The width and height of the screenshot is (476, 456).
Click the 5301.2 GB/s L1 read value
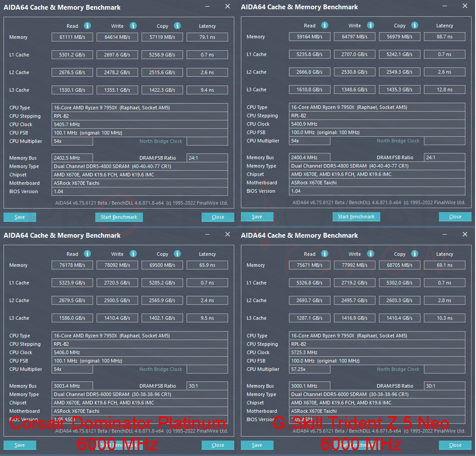(x=72, y=55)
